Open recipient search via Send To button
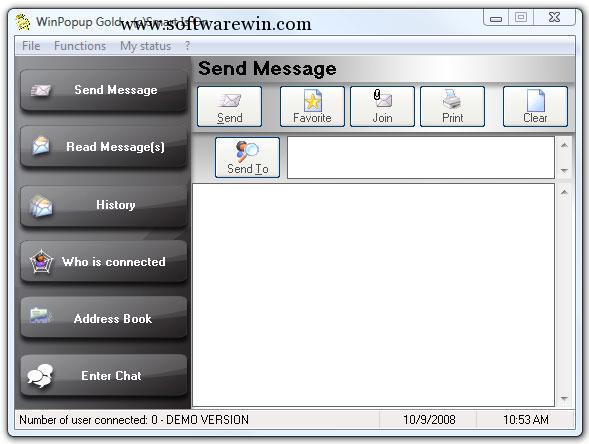The width and height of the screenshot is (589, 444). click(248, 157)
